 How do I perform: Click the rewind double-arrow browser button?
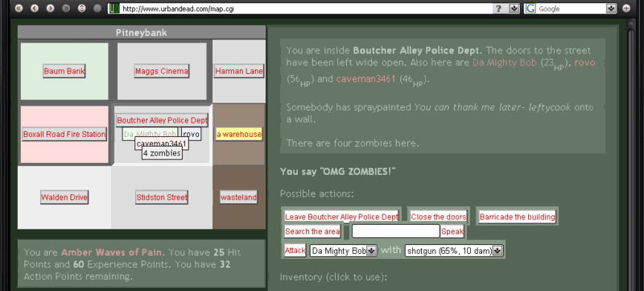pyautogui.click(x=19, y=8)
